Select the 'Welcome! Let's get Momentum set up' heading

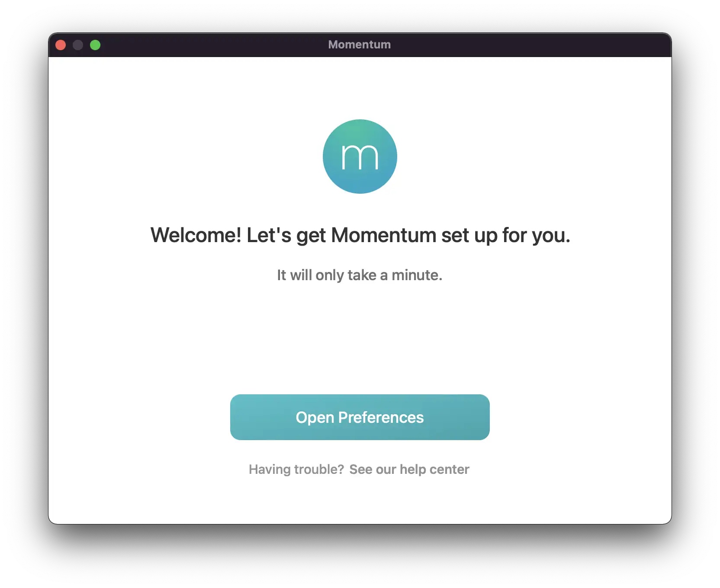click(360, 236)
